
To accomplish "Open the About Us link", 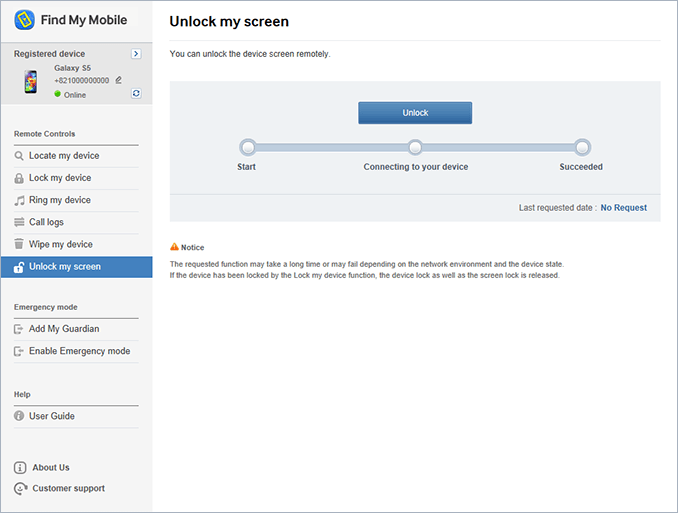I will (50, 467).
